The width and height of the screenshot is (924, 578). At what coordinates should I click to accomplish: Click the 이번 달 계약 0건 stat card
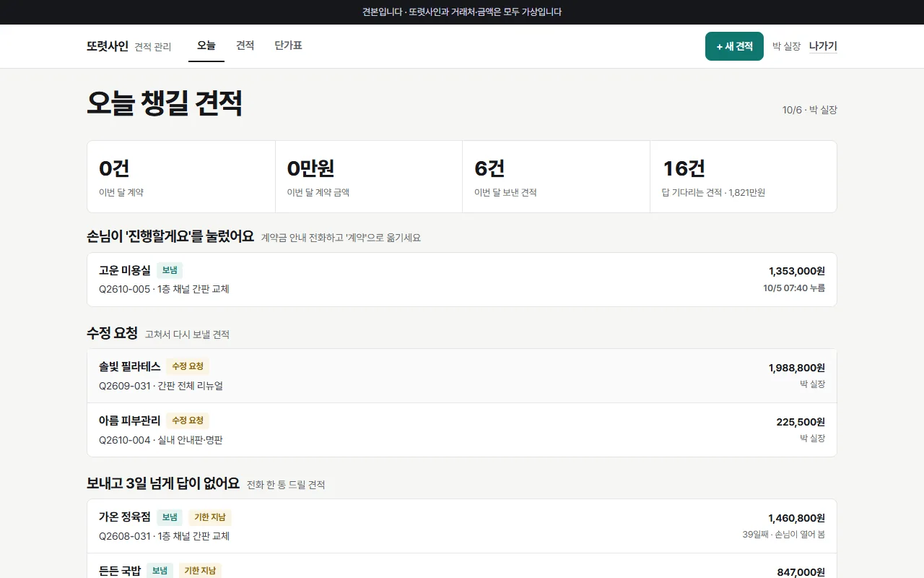181,177
